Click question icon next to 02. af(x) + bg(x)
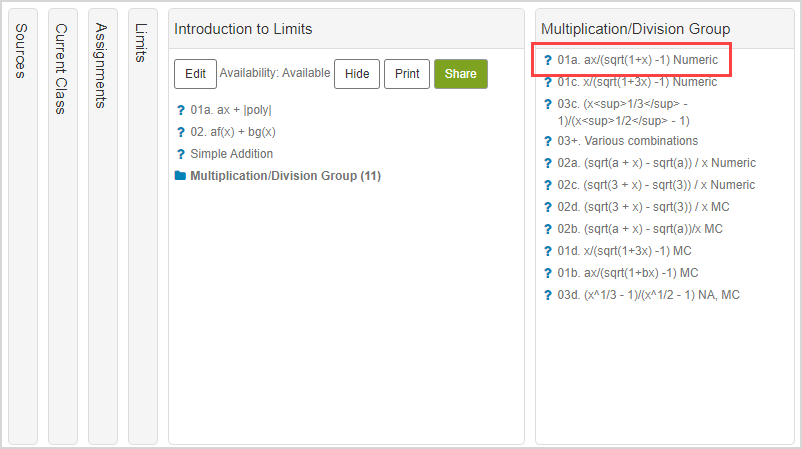The height and width of the screenshot is (449, 802). pos(180,132)
